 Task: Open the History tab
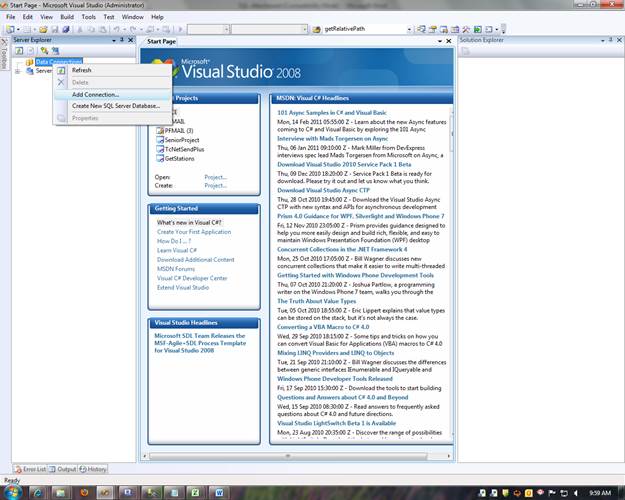pyautogui.click(x=93, y=469)
